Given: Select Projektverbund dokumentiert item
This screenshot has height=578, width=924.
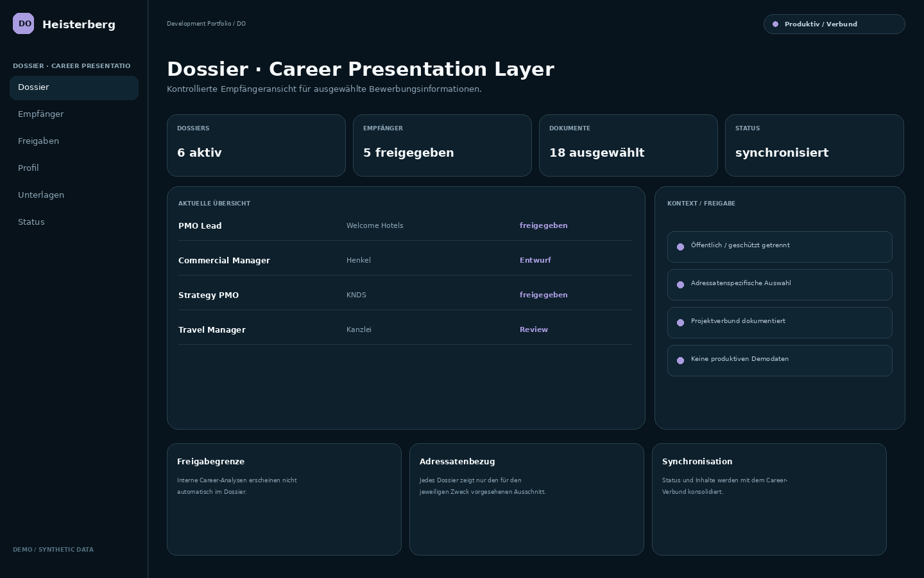Looking at the screenshot, I should point(780,322).
